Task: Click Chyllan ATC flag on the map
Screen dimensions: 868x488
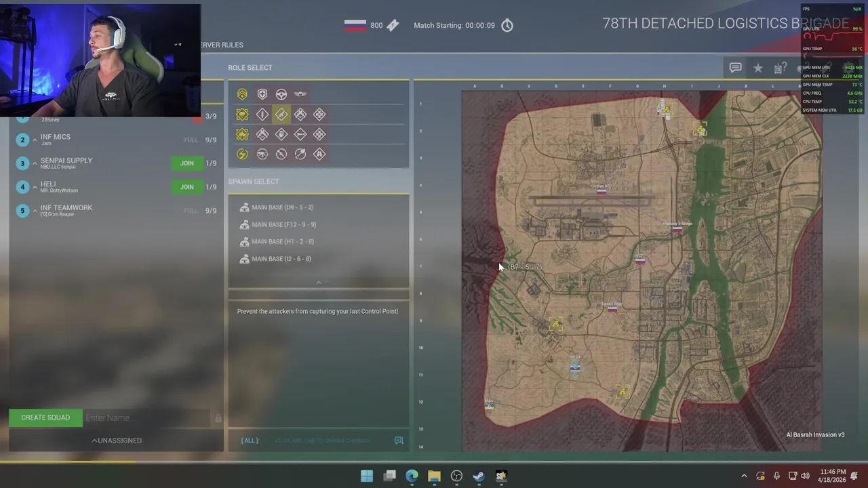Action: click(601, 192)
